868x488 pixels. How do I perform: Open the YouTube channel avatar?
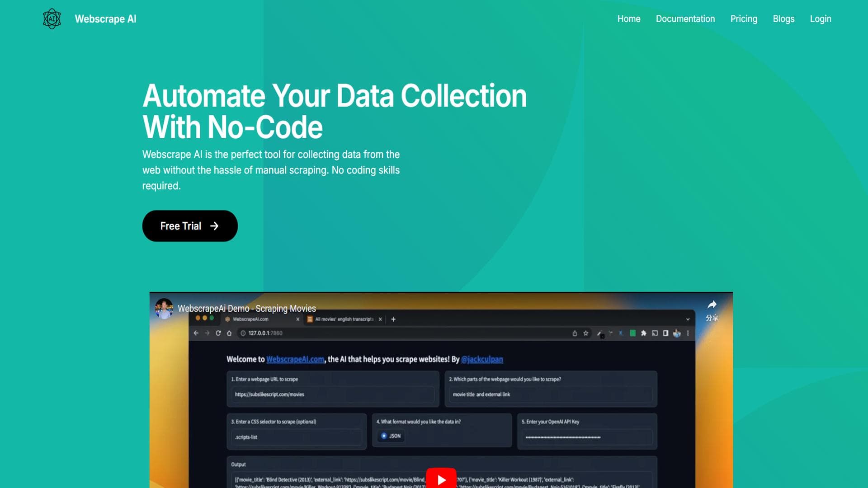click(164, 308)
